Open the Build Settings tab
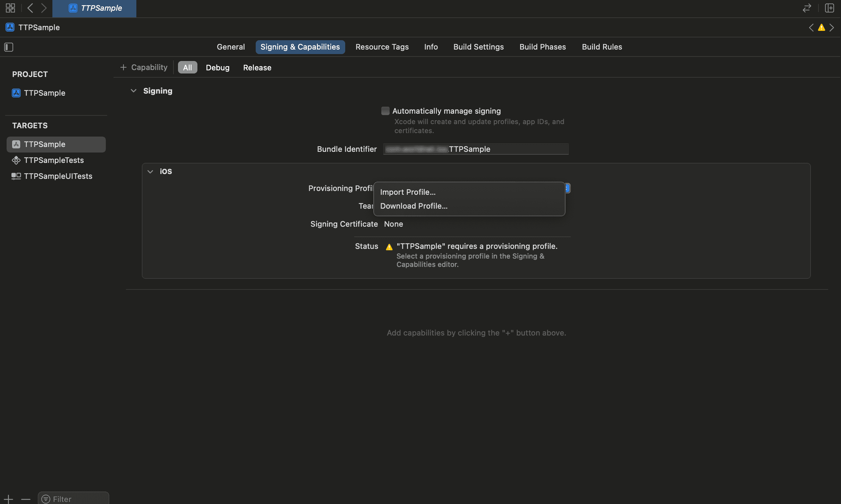Image resolution: width=841 pixels, height=504 pixels. [x=478, y=47]
